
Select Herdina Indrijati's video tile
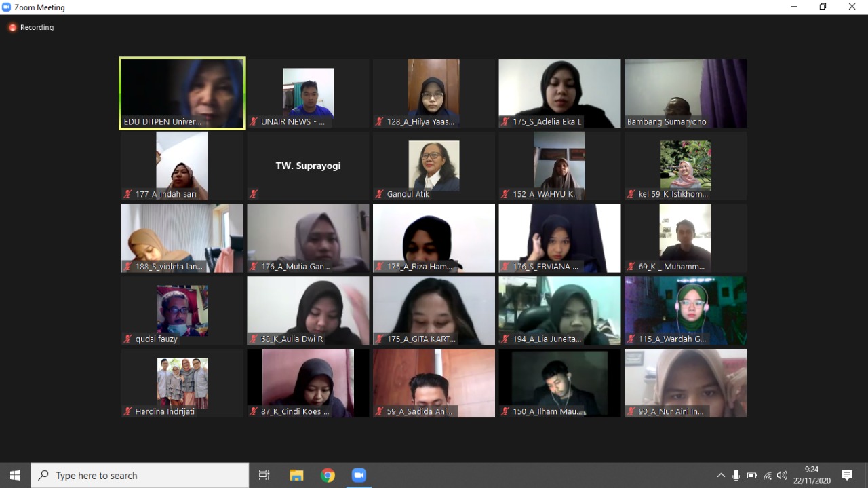pyautogui.click(x=182, y=383)
